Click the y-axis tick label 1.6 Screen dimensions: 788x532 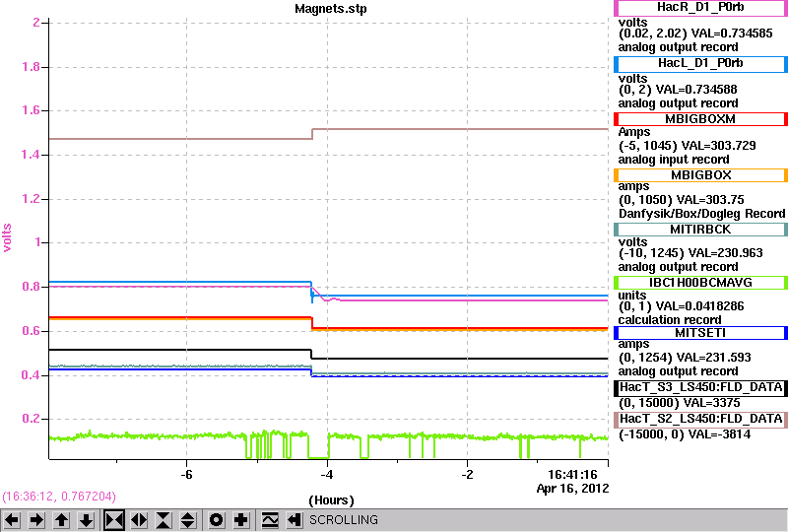[32, 110]
